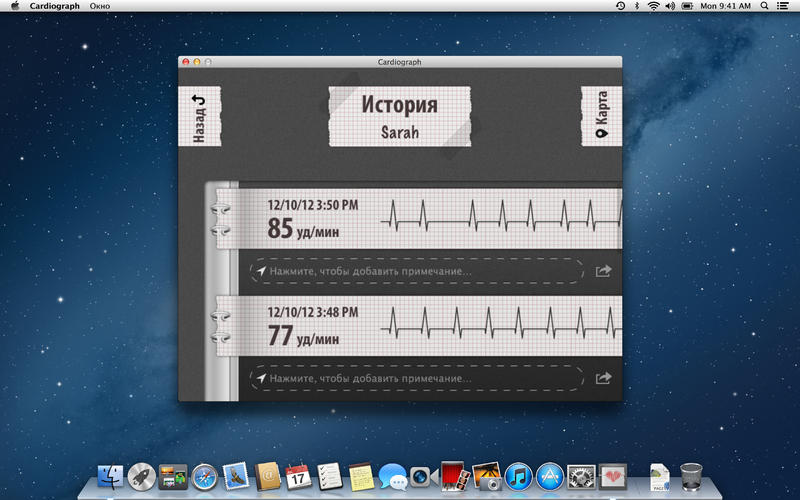Close the Cardiograph window

tap(186, 62)
